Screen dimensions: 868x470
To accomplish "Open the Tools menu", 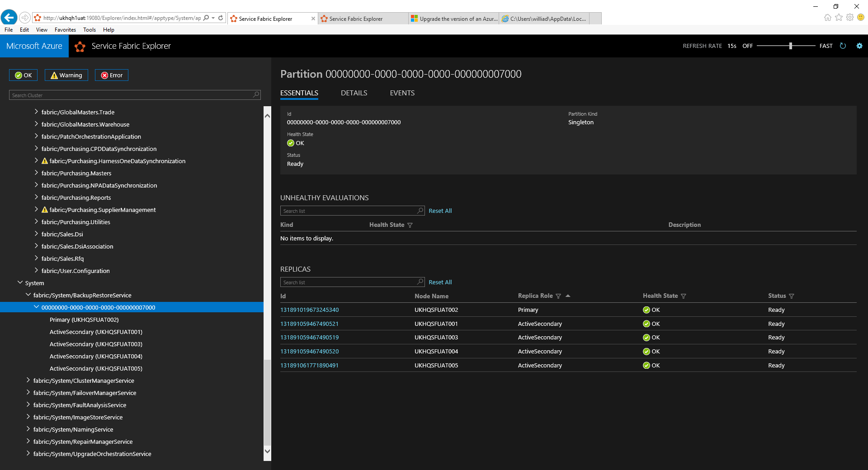I will (x=90, y=30).
